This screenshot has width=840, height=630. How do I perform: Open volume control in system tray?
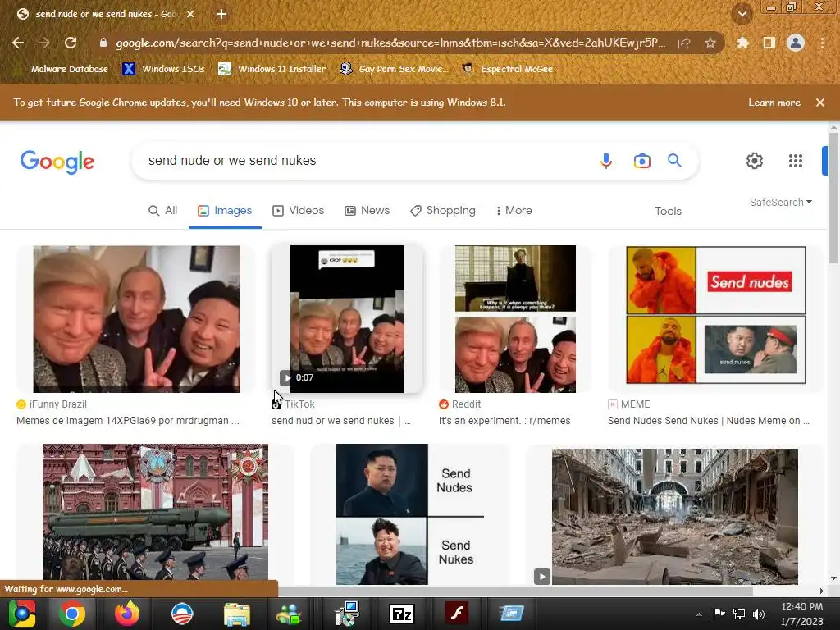click(759, 614)
